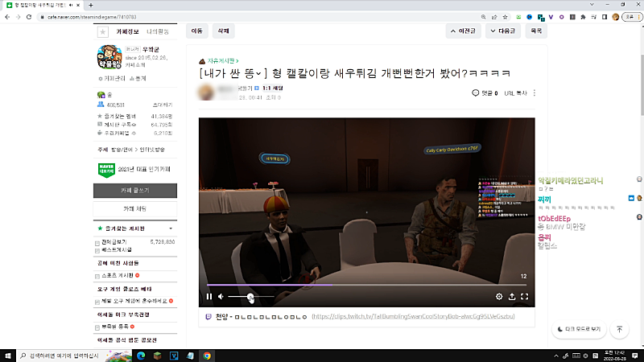Adjust the video volume slider

pos(250,296)
